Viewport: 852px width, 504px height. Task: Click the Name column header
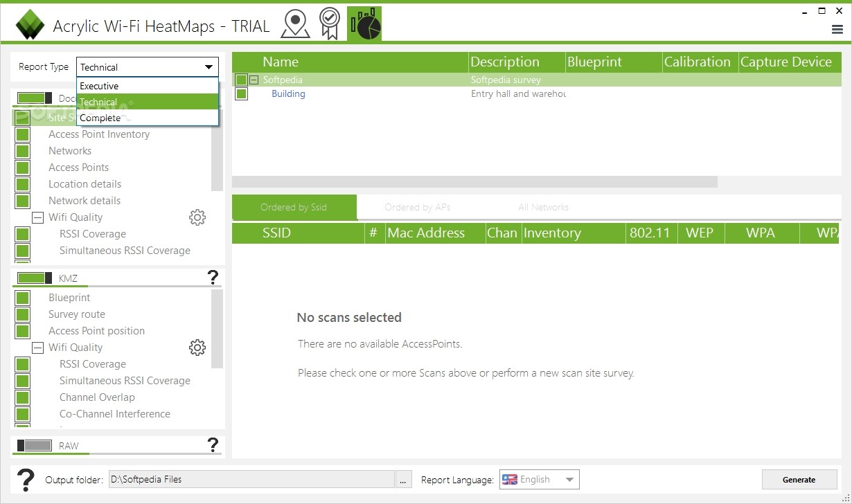pos(350,62)
